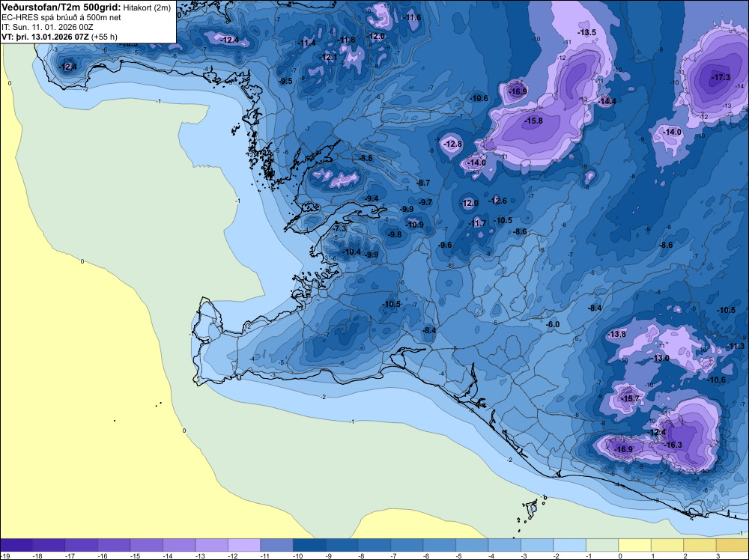Click the -9.4 temperature label

(x=372, y=198)
